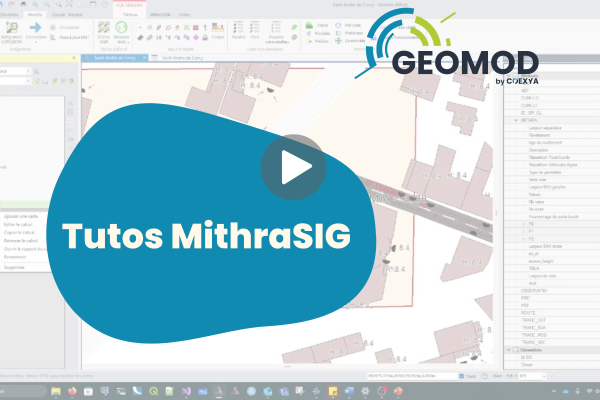This screenshot has width=600, height=400.
Task: Choose Ouvrir le support du calcul
Action: [24, 249]
